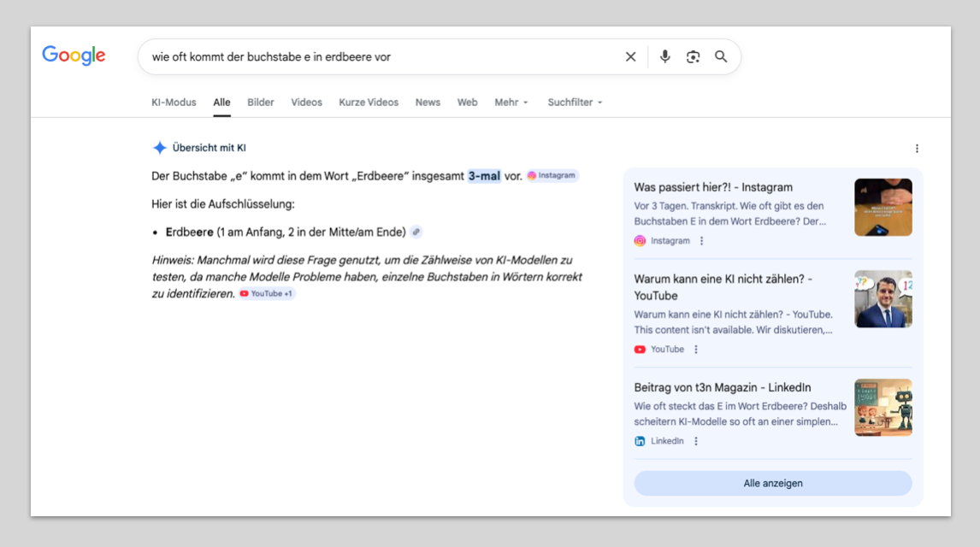The width and height of the screenshot is (980, 547).
Task: Select the "KI-Modus" tab
Action: click(x=174, y=102)
